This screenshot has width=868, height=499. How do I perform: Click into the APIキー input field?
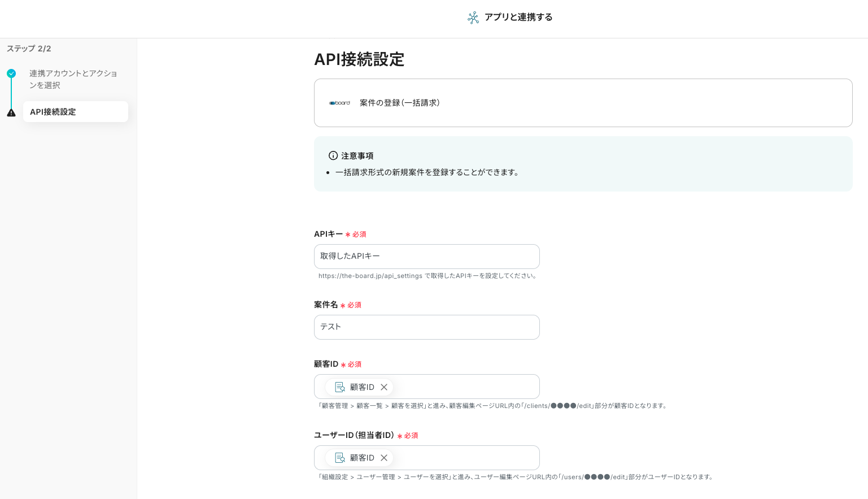point(426,257)
